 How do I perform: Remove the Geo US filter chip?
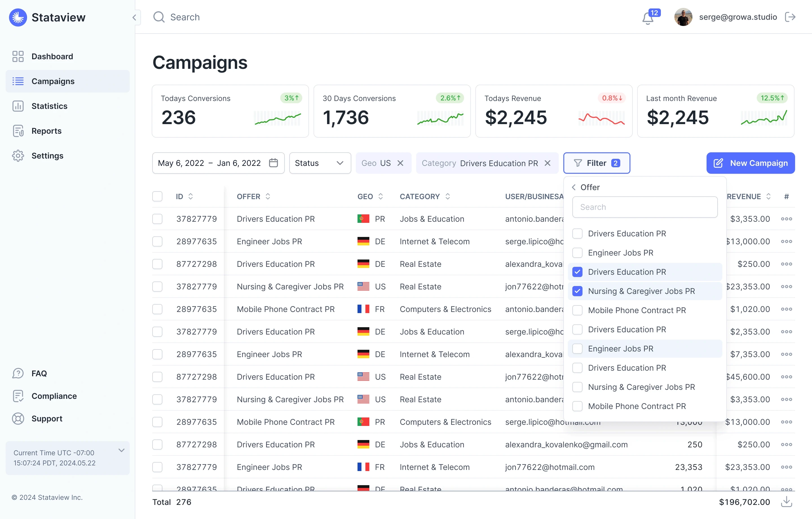point(400,163)
